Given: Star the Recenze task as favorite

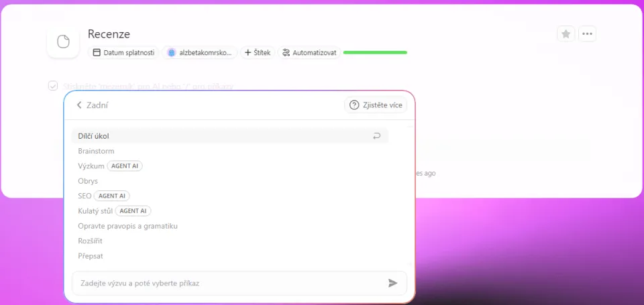Looking at the screenshot, I should (x=566, y=34).
